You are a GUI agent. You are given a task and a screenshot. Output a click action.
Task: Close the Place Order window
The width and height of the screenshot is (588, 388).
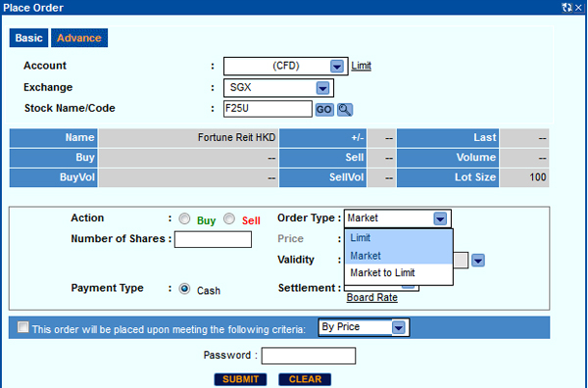coord(578,8)
